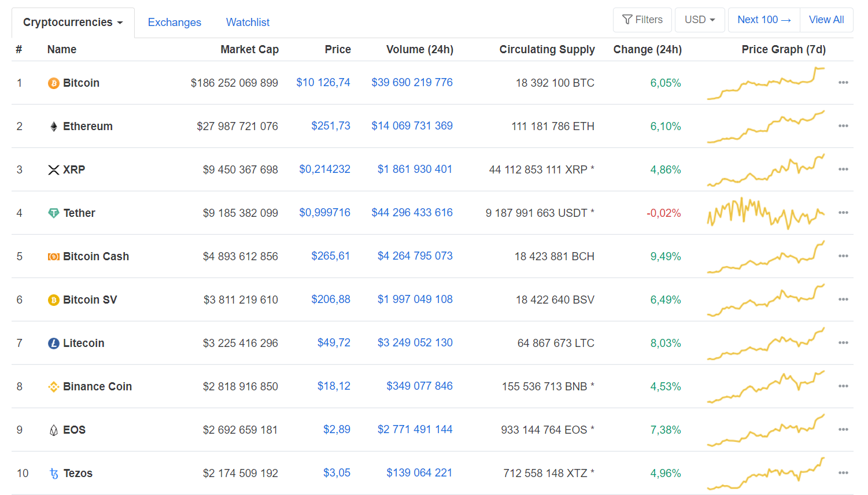868x495 pixels.
Task: Open the Cryptocurrencies dropdown tab
Action: point(73,23)
